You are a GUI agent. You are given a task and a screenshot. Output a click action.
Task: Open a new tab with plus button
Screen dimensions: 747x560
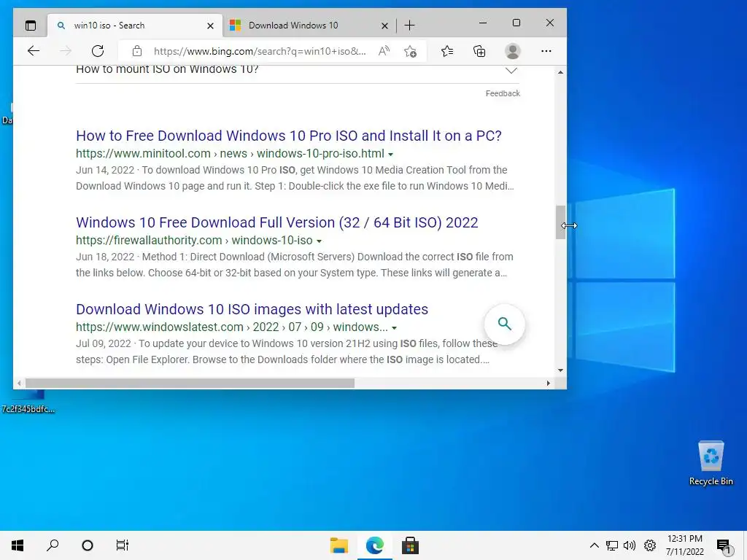[x=410, y=26]
